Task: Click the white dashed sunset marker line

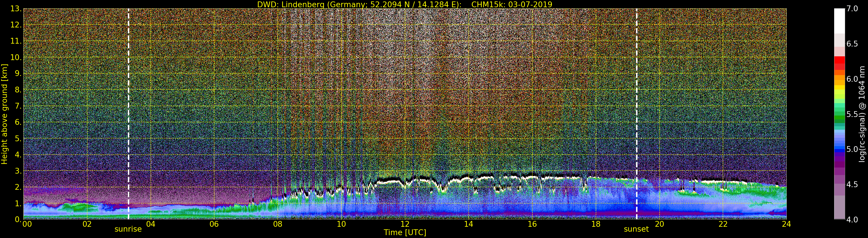Action: [x=637, y=114]
